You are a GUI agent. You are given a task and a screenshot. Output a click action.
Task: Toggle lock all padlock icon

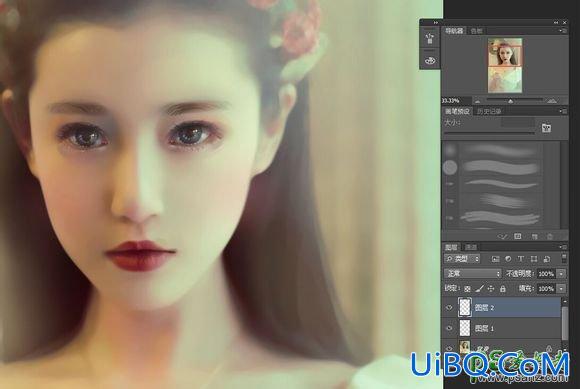point(502,289)
